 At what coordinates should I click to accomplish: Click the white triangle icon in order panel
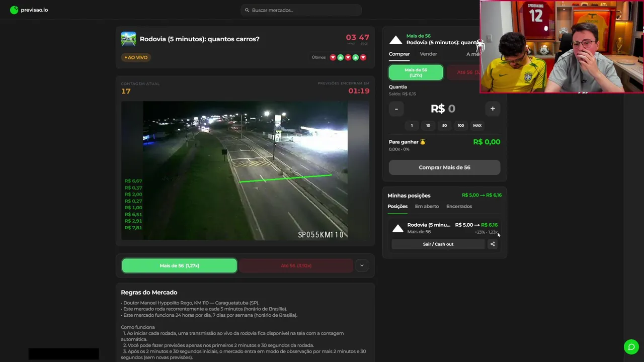[x=396, y=40]
